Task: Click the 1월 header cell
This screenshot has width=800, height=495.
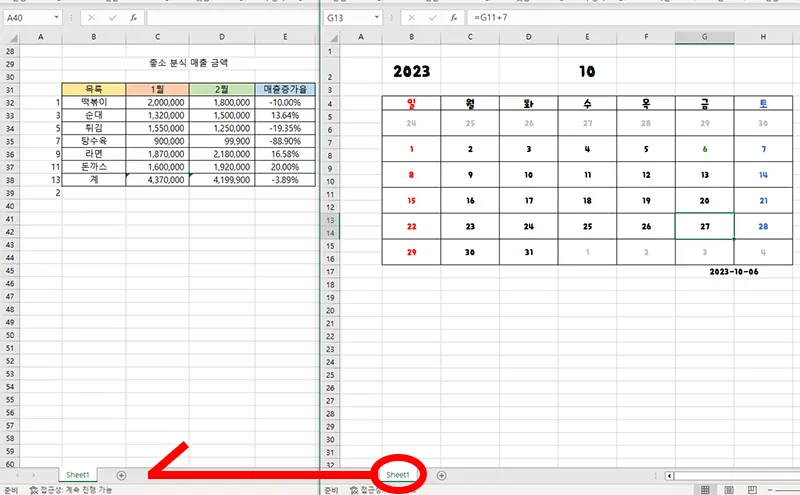Action: click(158, 89)
